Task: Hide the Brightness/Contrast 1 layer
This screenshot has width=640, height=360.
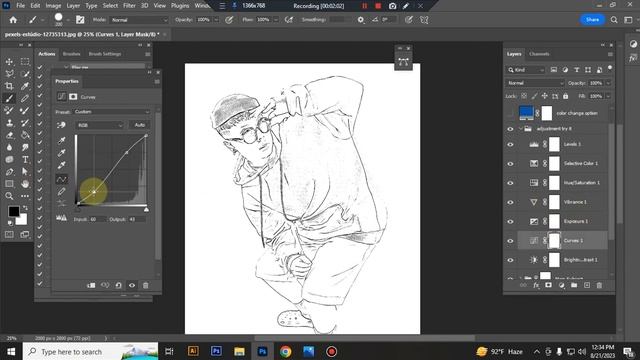Action: pyautogui.click(x=510, y=260)
